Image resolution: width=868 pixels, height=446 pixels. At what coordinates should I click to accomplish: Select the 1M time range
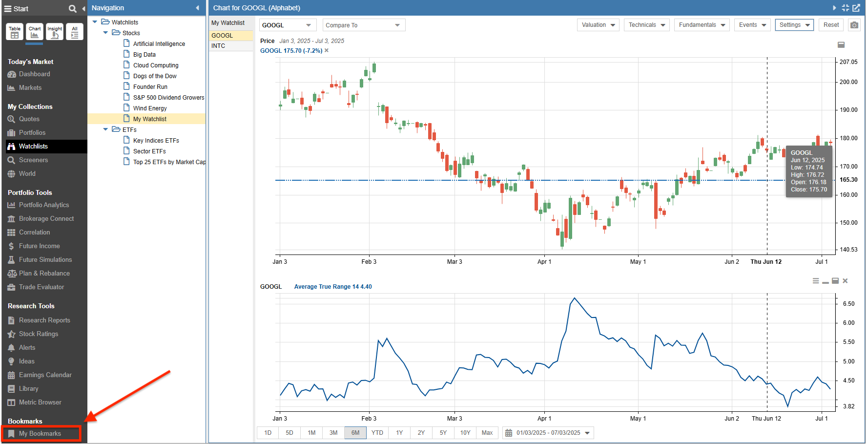(x=311, y=433)
